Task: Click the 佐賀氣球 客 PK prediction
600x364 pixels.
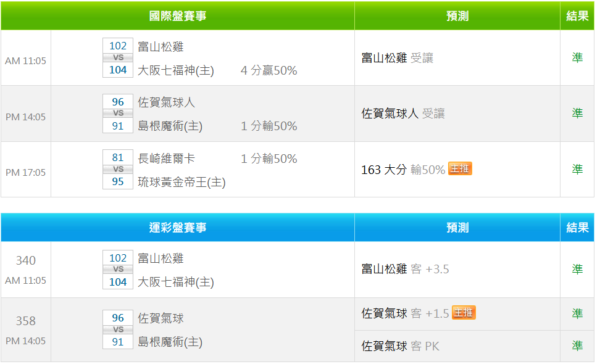Action: 400,346
